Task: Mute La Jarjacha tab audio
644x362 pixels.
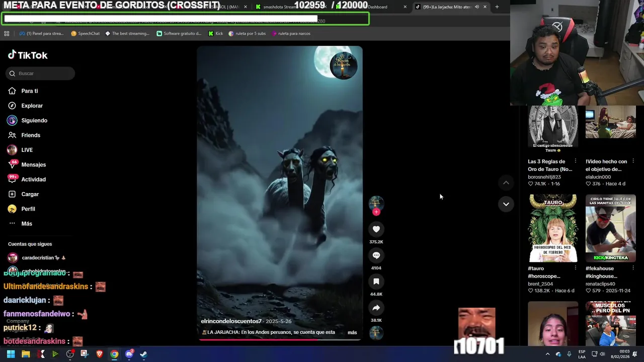Action: click(476, 7)
